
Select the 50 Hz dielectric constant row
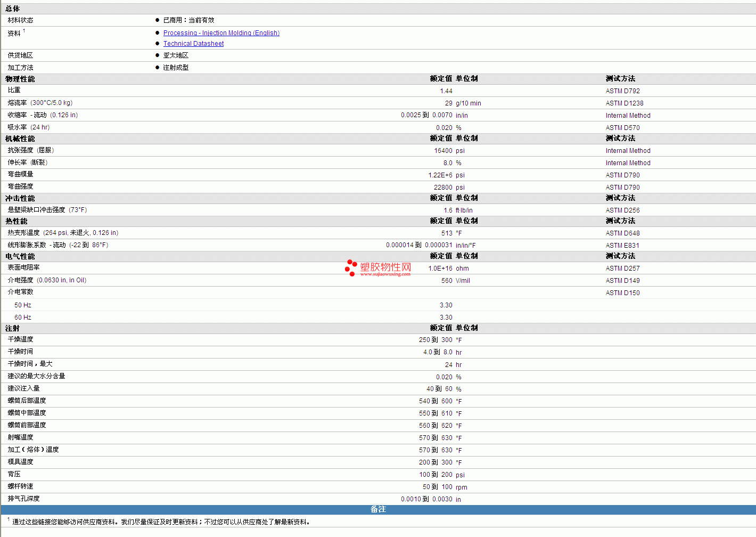[x=378, y=305]
